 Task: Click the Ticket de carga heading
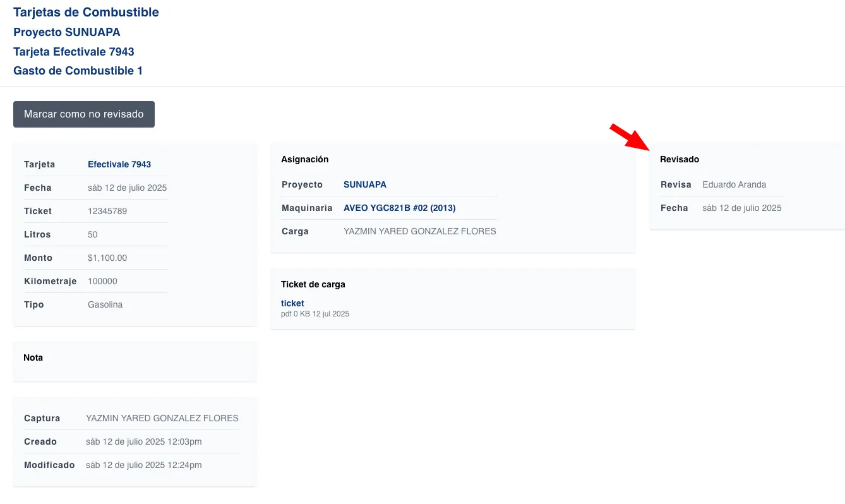[x=313, y=284]
